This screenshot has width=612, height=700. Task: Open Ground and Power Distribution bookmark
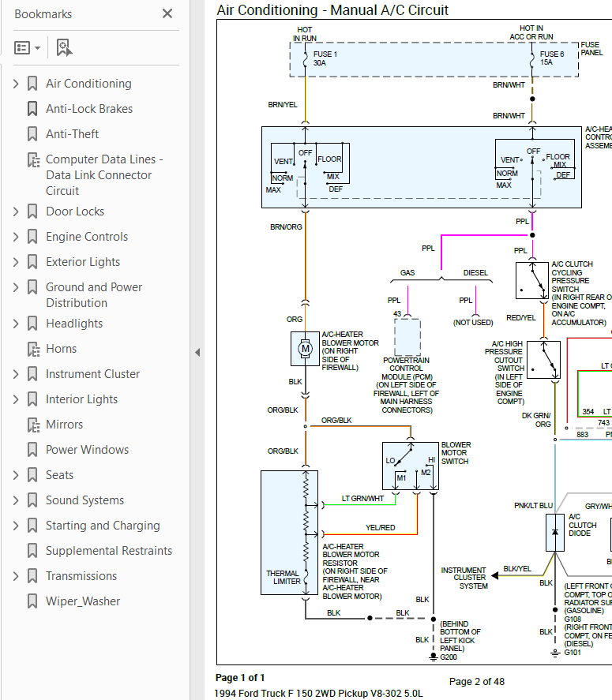(x=94, y=294)
